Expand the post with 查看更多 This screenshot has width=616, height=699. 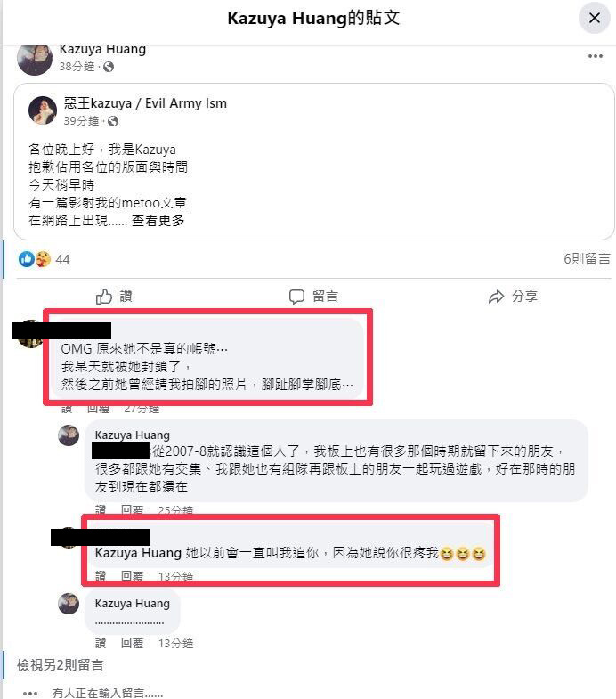coord(158,221)
